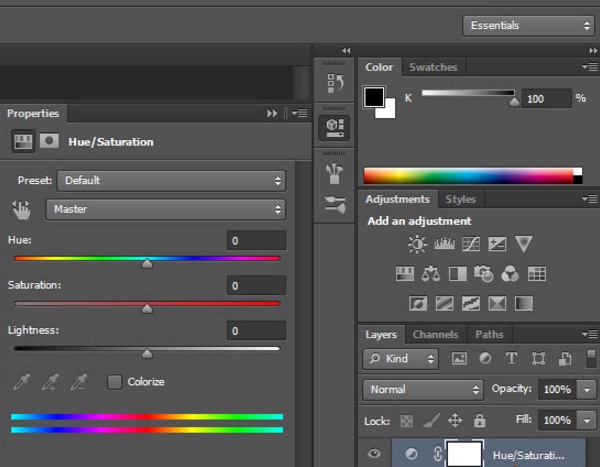Switch to the Channels tab
Image resolution: width=600 pixels, height=467 pixels.
point(435,335)
